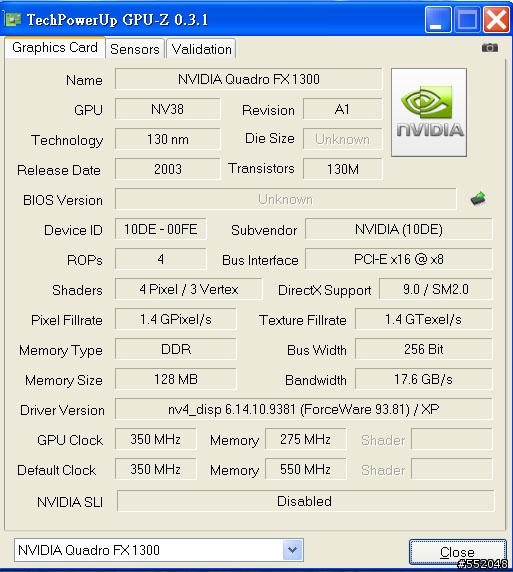Click the Texture Fillrate label
Viewport: 513px width, 572px height.
tap(303, 320)
